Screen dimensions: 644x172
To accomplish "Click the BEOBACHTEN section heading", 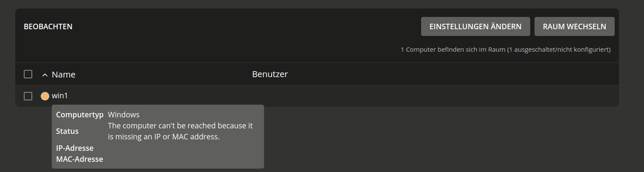I will (x=48, y=27).
